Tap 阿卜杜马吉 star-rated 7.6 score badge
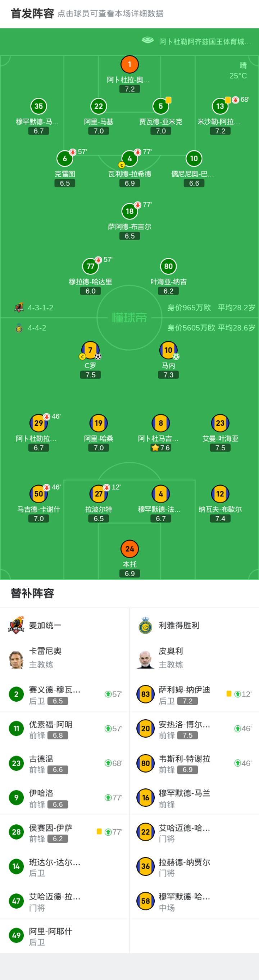This screenshot has height=980, width=259. pyautogui.click(x=161, y=448)
